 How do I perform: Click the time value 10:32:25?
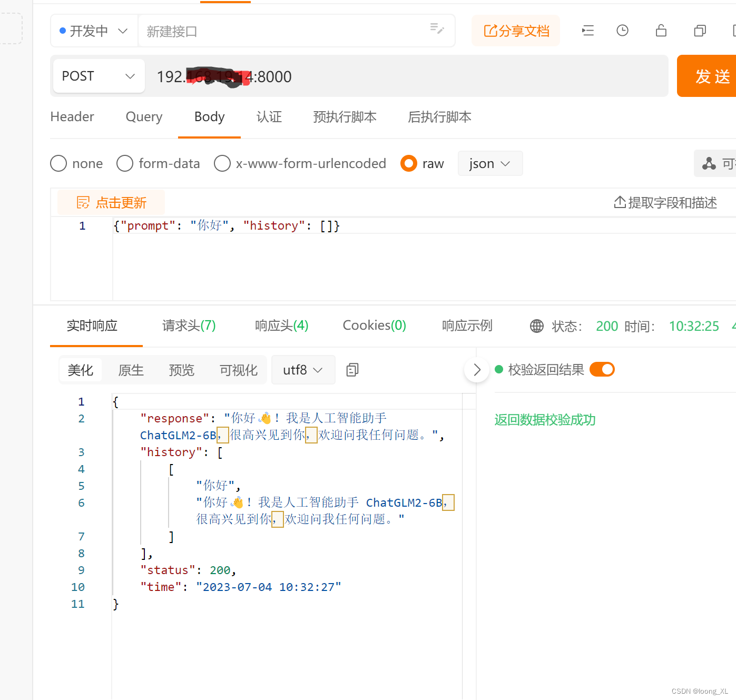pos(694,326)
